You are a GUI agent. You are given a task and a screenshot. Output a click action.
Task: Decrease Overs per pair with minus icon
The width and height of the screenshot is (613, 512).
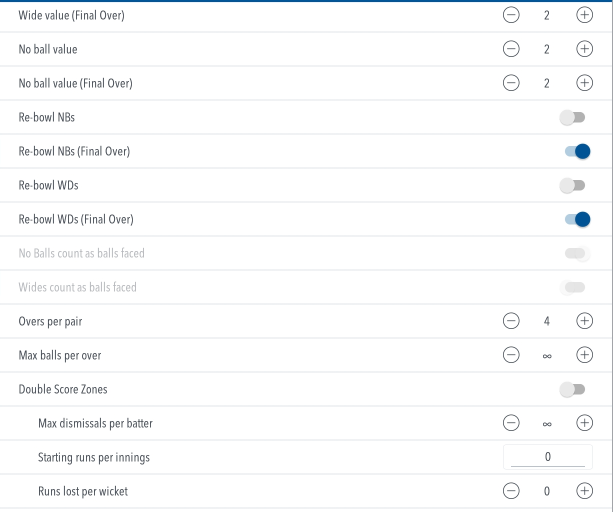tap(511, 321)
